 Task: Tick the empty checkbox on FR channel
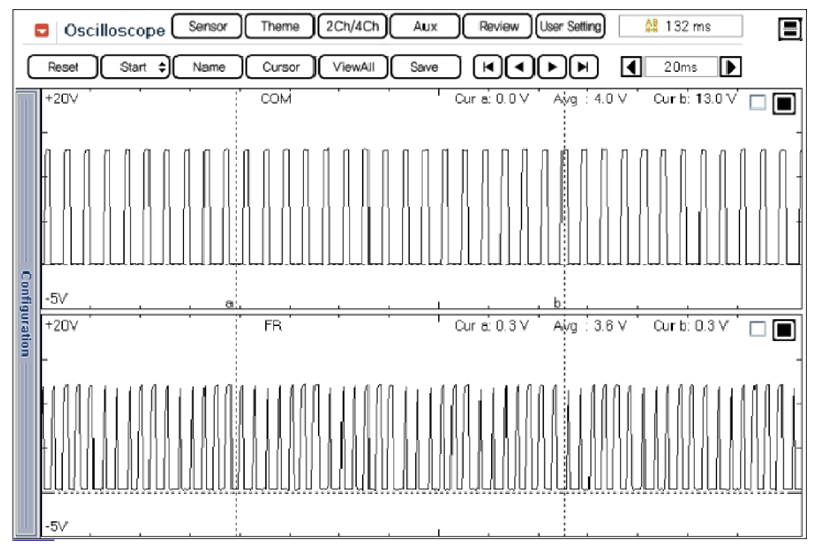coord(757,329)
